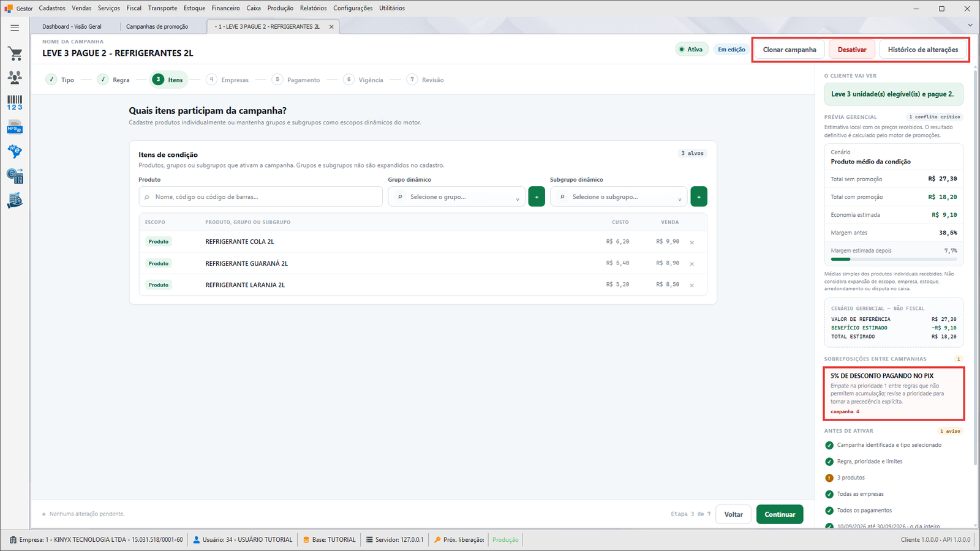Click Continuar to advance
The width and height of the screenshot is (980, 551).
coord(780,514)
